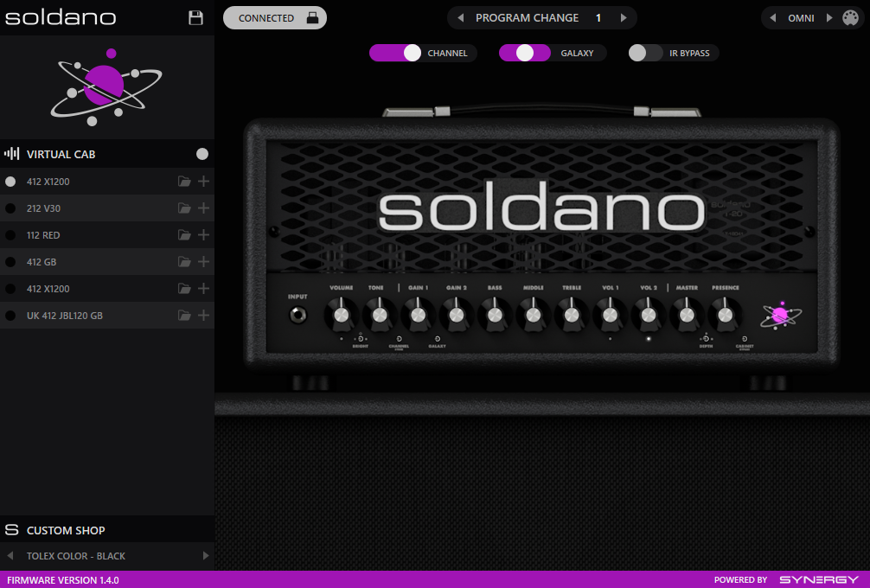
Task: Click the plus icon next to 112 RED
Action: click(203, 234)
